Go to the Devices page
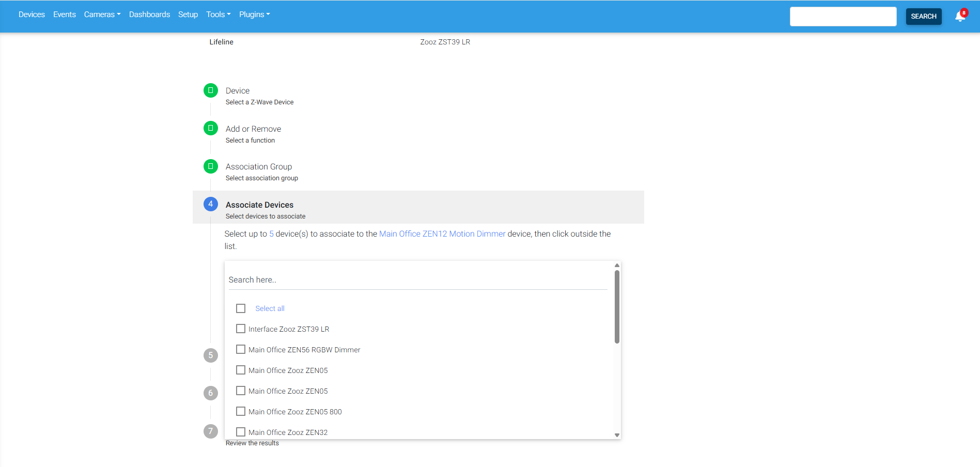 click(x=32, y=14)
